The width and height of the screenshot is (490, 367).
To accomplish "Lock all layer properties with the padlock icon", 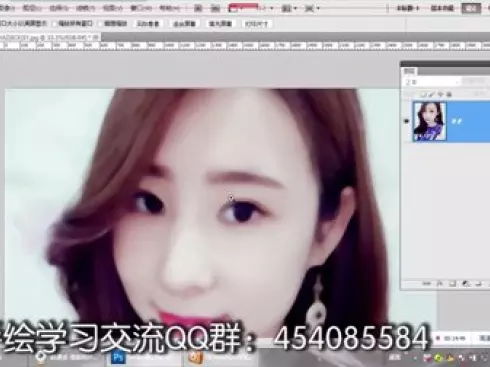I will point(449,95).
